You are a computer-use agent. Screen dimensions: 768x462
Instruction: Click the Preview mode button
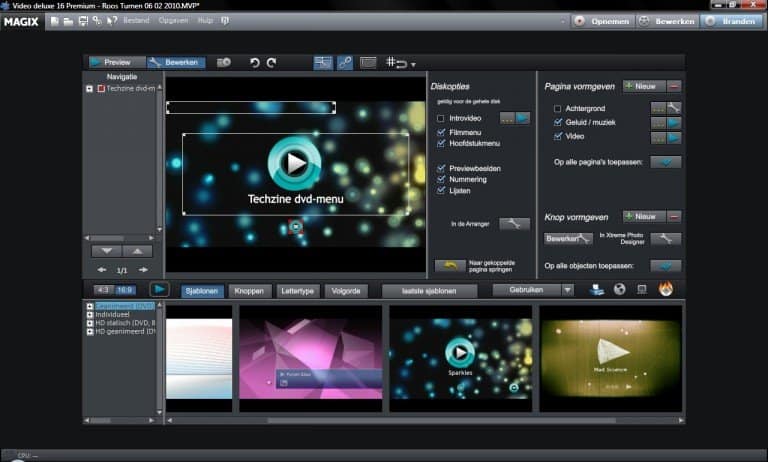pos(117,62)
